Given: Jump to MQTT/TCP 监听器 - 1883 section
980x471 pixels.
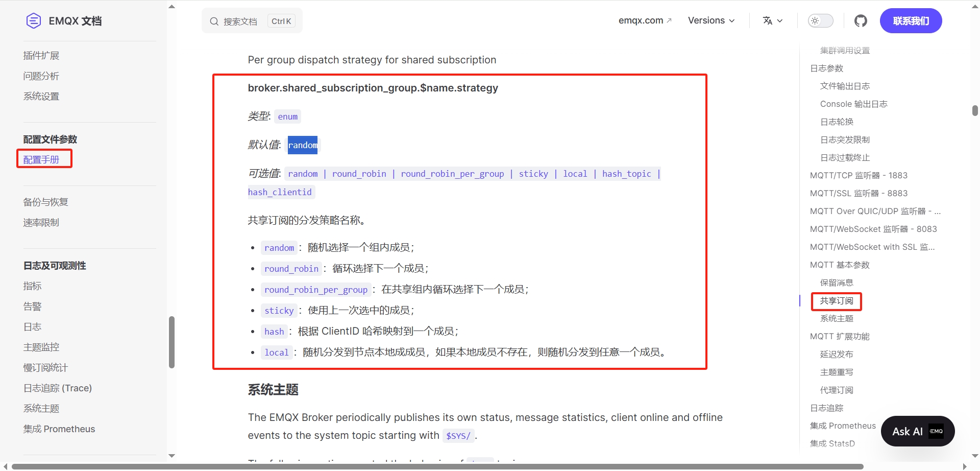Looking at the screenshot, I should pyautogui.click(x=859, y=176).
